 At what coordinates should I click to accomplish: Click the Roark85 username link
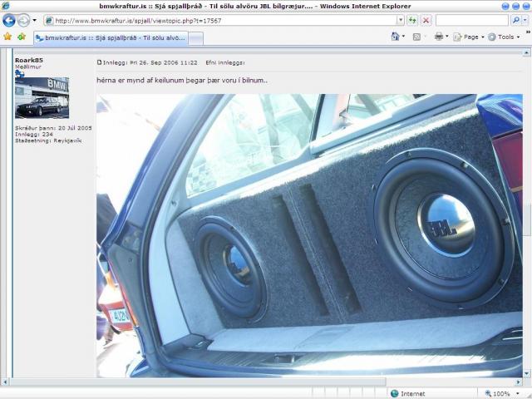[28, 60]
